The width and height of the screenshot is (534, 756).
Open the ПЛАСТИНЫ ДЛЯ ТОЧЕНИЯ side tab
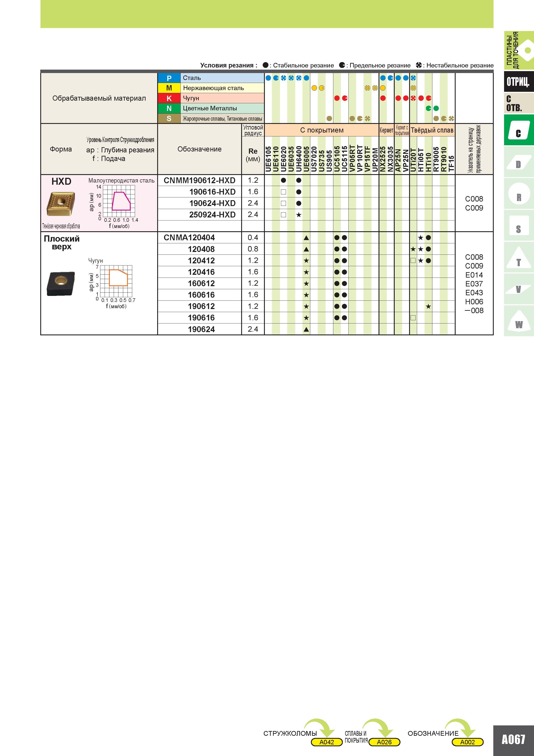(x=519, y=50)
